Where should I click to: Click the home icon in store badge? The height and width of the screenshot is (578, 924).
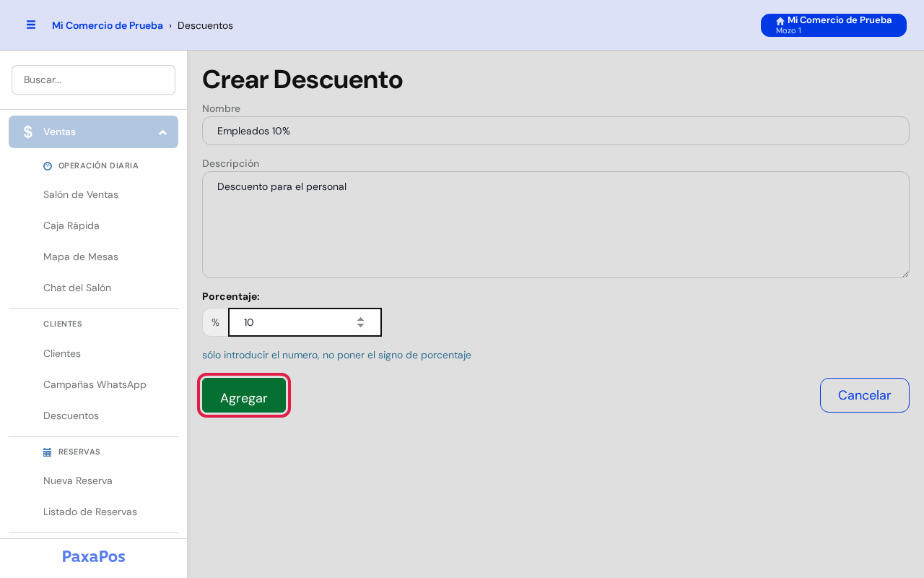coord(780,21)
